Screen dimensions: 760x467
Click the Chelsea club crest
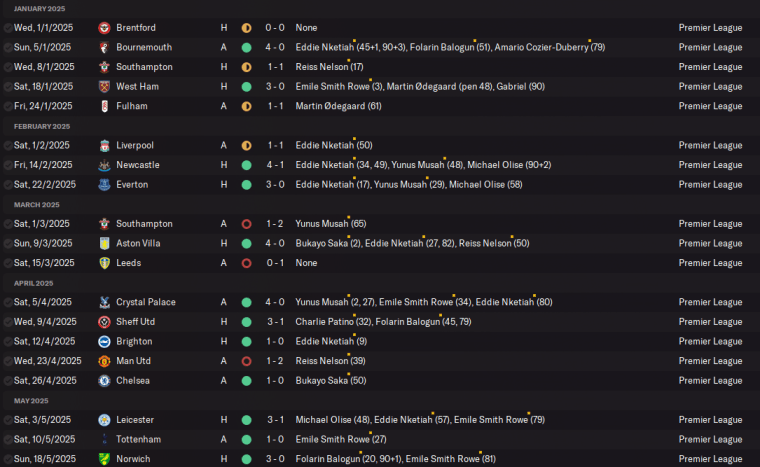[105, 381]
